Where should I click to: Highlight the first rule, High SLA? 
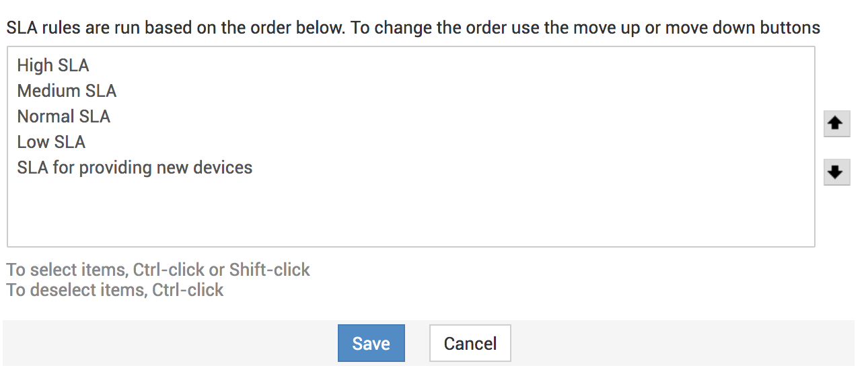(53, 65)
